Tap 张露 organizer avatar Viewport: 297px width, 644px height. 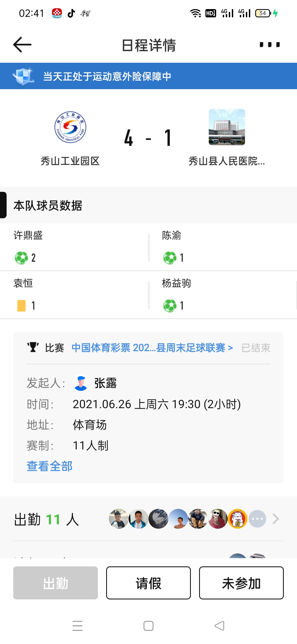pos(81,383)
